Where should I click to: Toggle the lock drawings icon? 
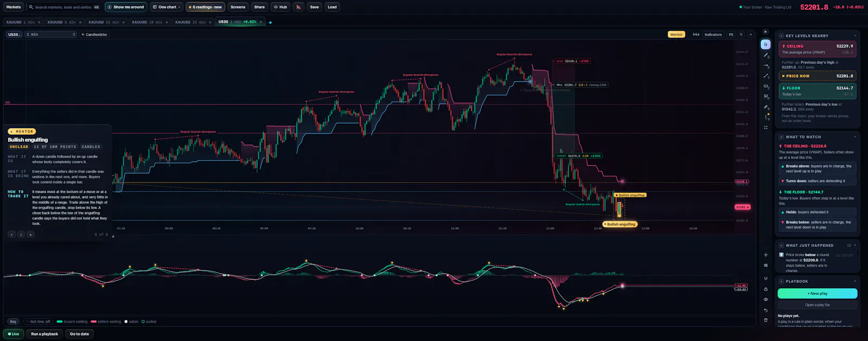point(765,289)
